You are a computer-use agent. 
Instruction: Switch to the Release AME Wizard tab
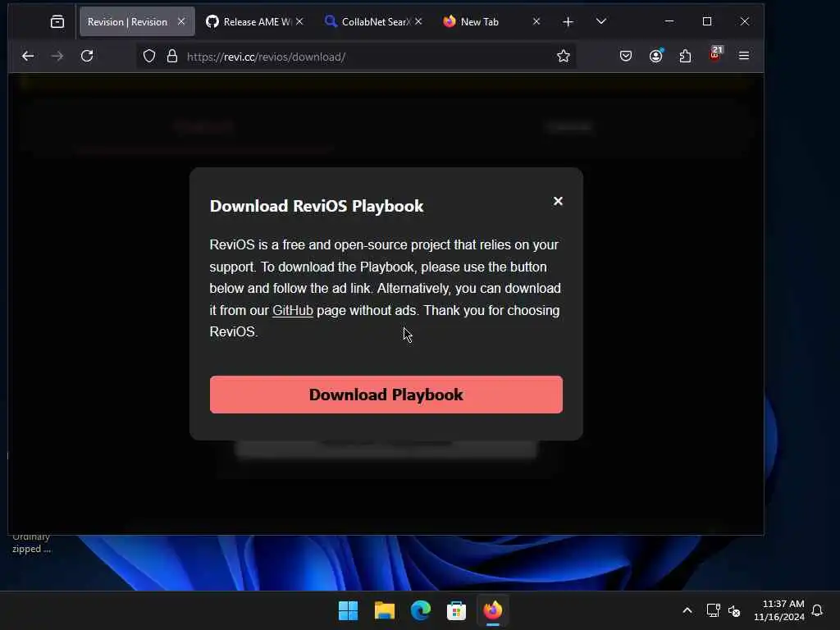click(x=254, y=21)
